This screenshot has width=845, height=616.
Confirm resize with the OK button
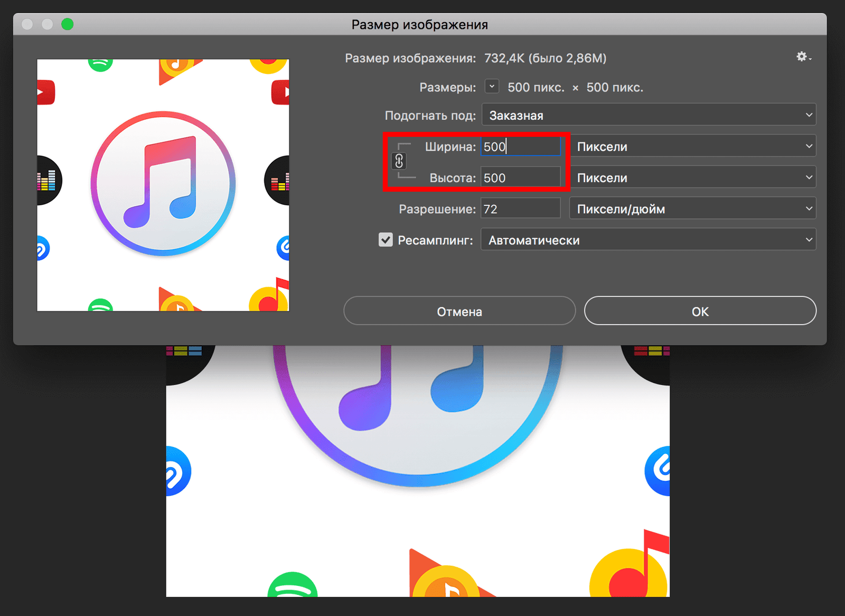[700, 311]
